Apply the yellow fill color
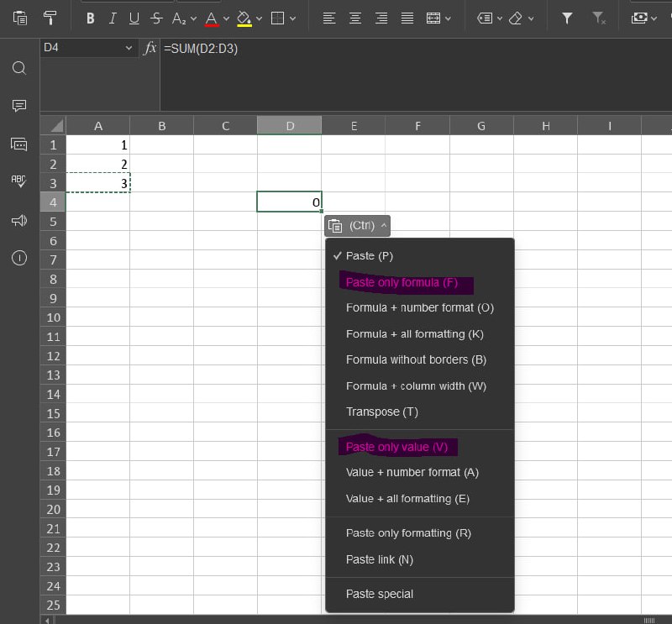 [244, 18]
